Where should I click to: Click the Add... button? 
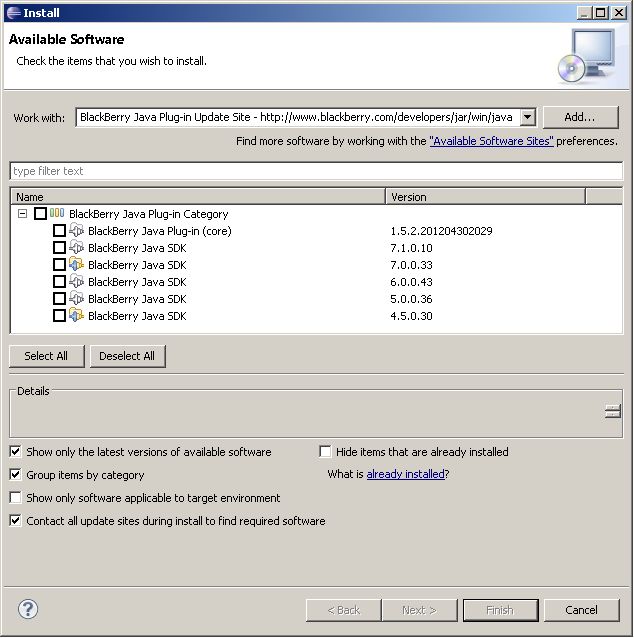tap(580, 117)
